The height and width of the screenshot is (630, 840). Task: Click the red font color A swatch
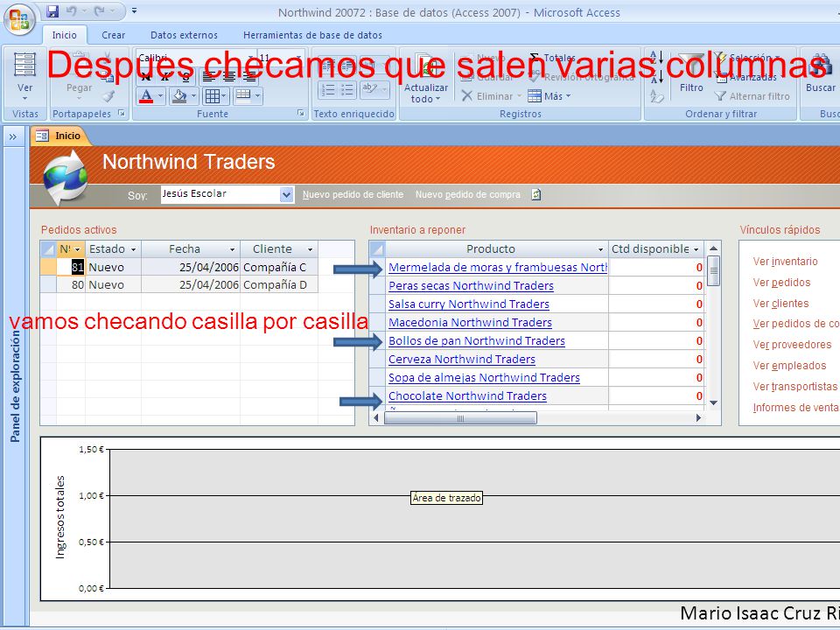coord(146,96)
